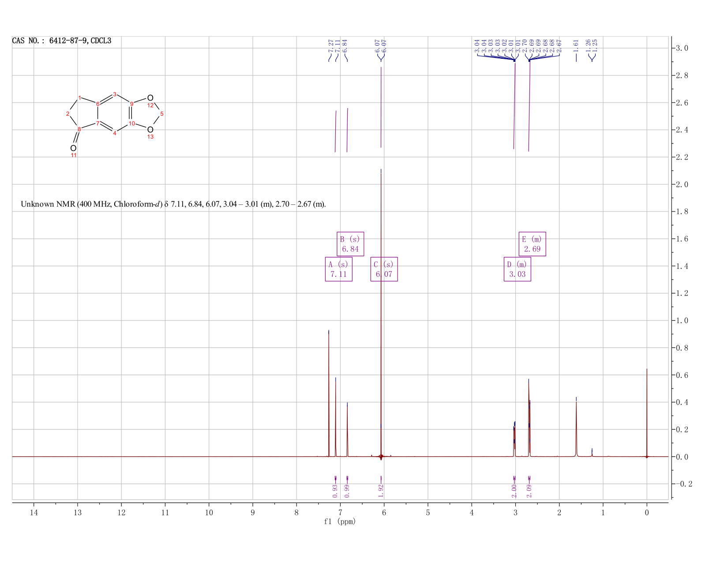The height and width of the screenshot is (563, 728).
Task: Click the integral value 0.93 label
Action: (x=335, y=491)
